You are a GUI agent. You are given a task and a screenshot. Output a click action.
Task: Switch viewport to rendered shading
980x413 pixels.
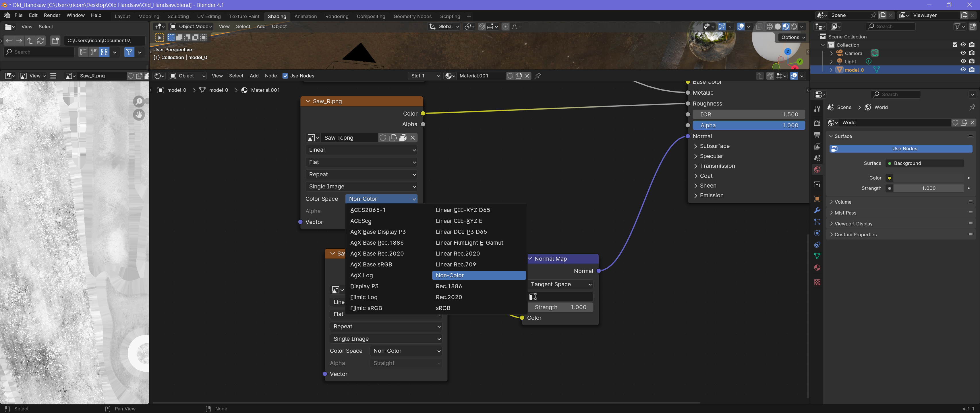click(794, 27)
